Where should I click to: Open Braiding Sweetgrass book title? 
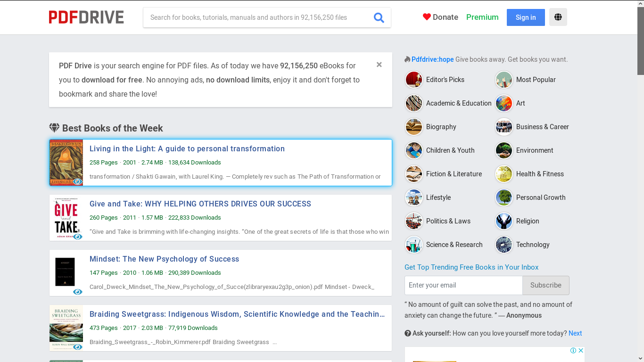tap(237, 314)
